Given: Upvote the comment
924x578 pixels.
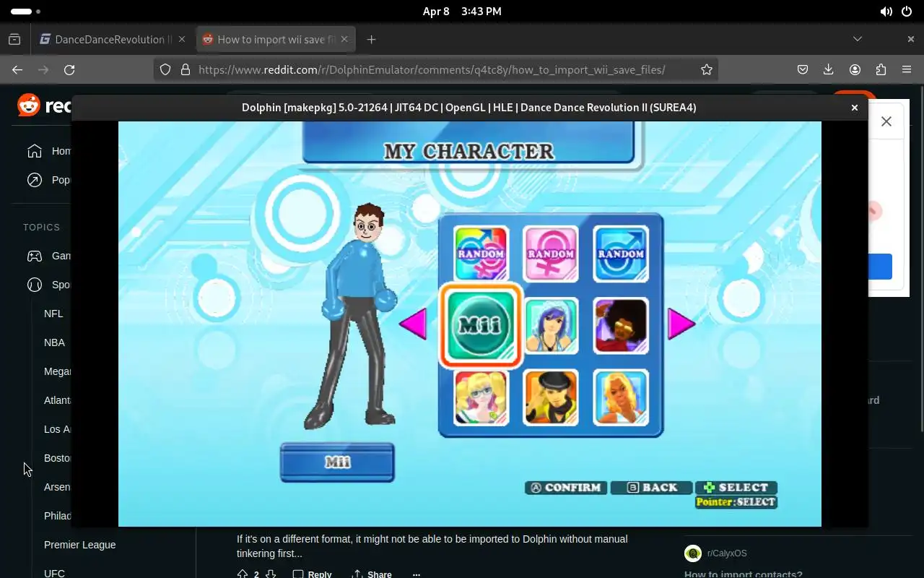Looking at the screenshot, I should click(x=242, y=574).
